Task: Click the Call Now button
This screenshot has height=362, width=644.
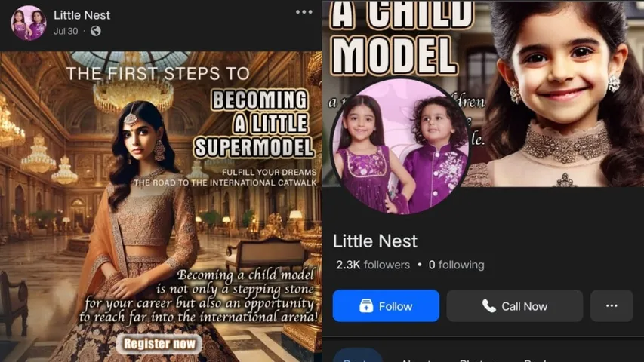Action: (515, 305)
